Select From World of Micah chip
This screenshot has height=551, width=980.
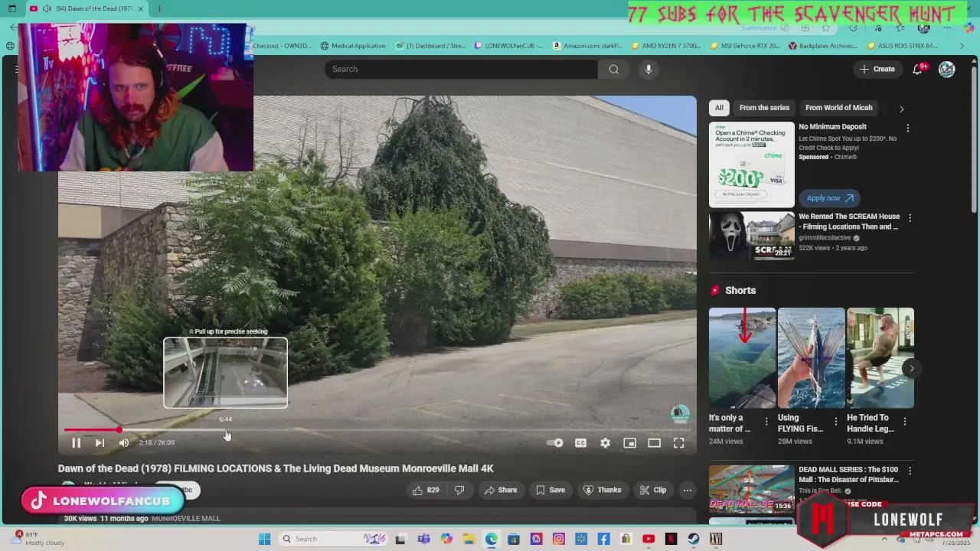pyautogui.click(x=838, y=108)
